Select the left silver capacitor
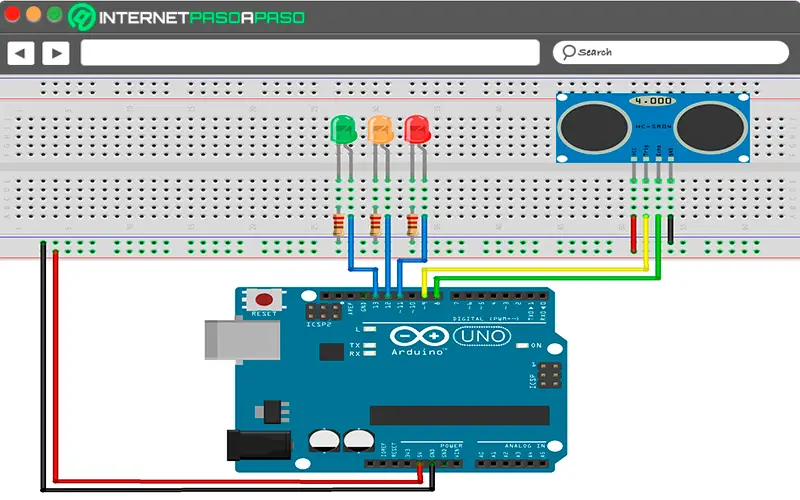 pos(324,440)
